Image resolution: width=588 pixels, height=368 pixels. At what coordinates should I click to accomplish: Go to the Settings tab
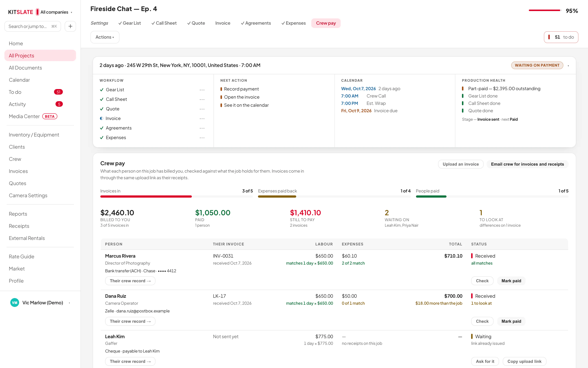(x=99, y=23)
